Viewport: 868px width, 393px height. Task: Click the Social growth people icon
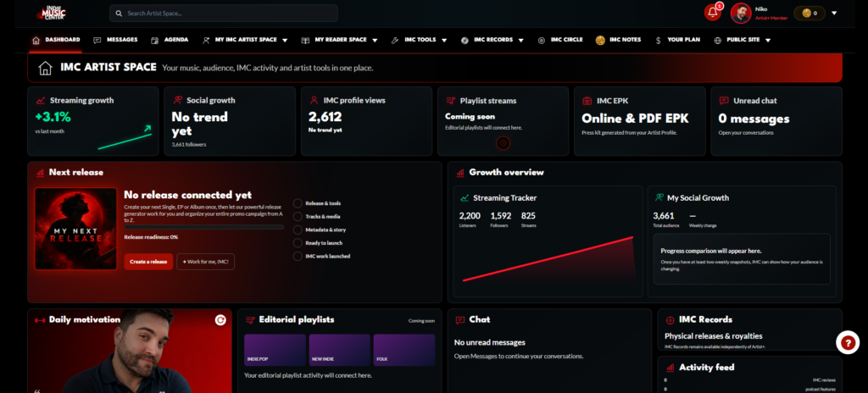point(178,100)
